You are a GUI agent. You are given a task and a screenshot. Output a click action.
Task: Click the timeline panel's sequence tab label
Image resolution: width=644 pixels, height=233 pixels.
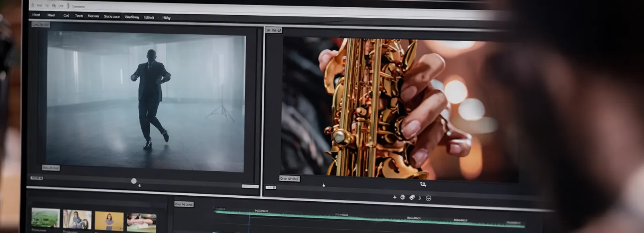coord(184,204)
